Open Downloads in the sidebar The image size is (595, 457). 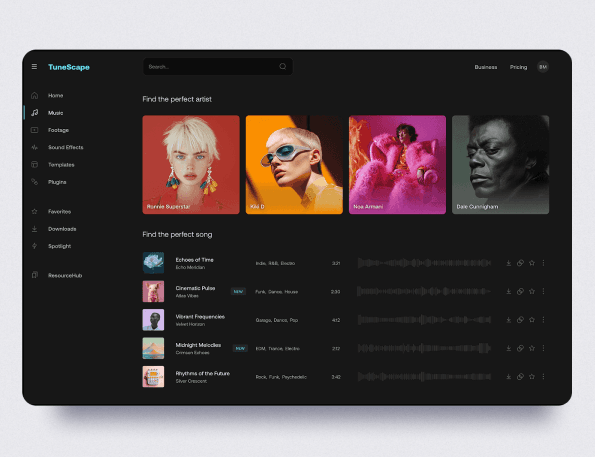[62, 229]
